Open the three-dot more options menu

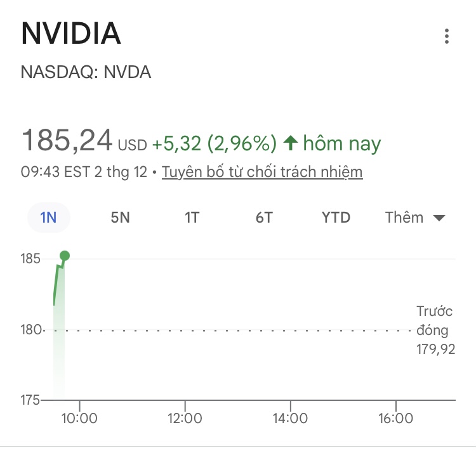(x=447, y=36)
